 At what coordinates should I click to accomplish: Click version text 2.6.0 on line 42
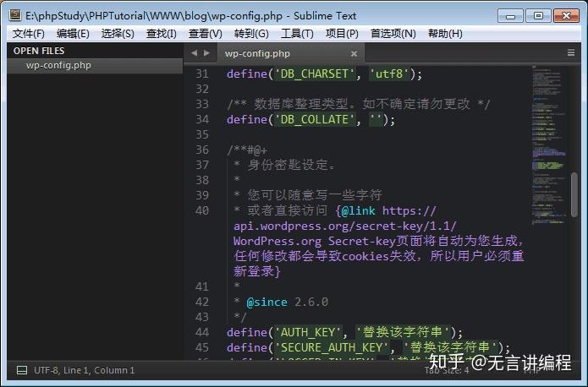pos(311,302)
